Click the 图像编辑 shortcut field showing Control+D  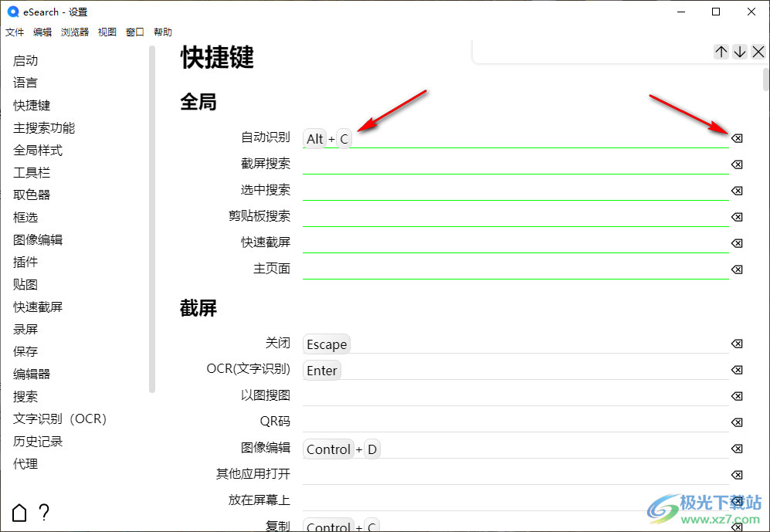tap(516, 449)
